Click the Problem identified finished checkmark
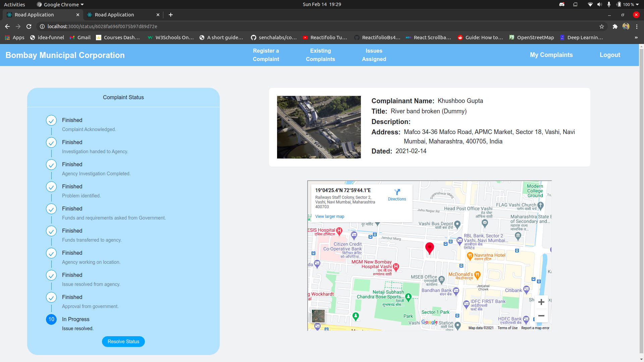644x362 pixels. tap(51, 187)
